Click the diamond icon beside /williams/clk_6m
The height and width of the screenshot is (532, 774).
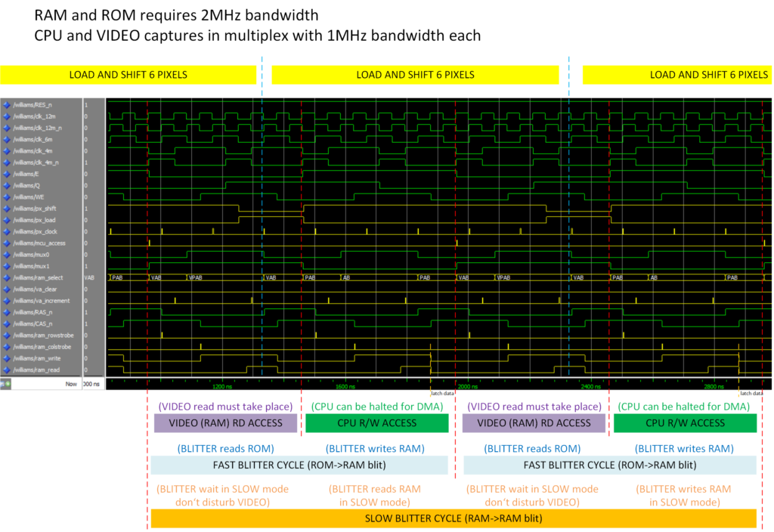[6, 140]
